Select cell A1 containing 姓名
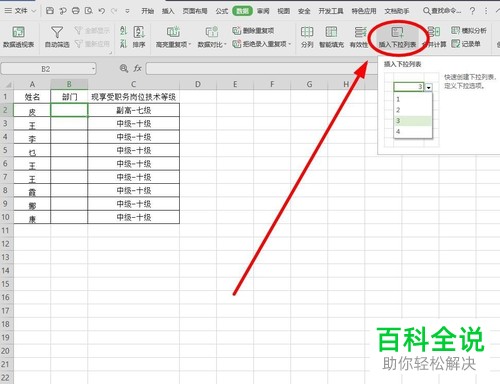The width and height of the screenshot is (500, 384). (x=32, y=97)
